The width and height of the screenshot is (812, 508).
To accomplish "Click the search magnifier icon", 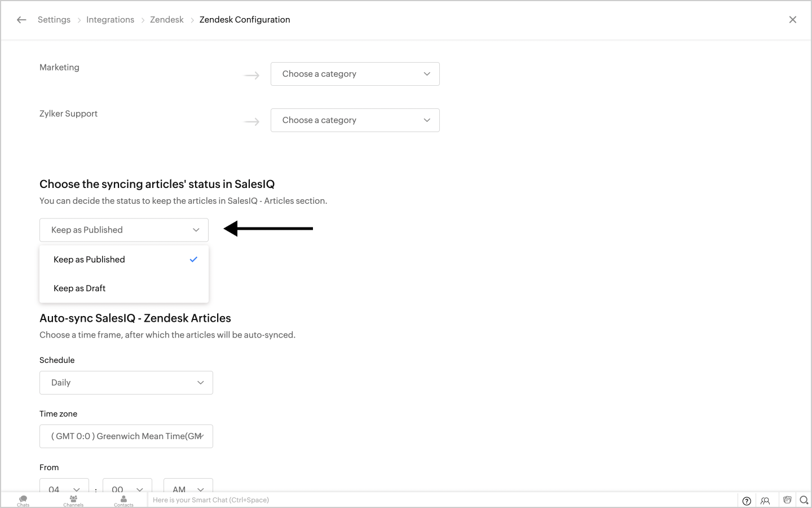I will [x=804, y=500].
